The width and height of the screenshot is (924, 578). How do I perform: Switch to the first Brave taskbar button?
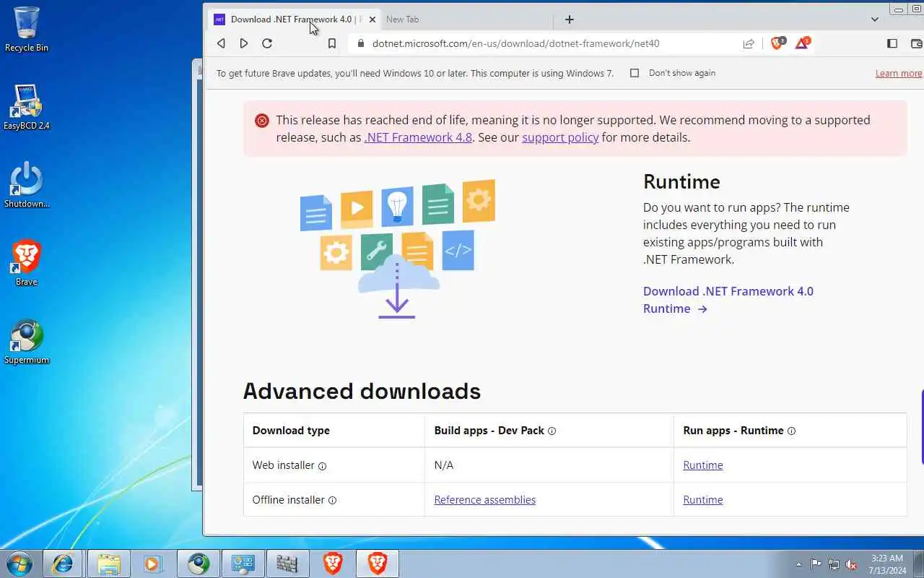333,564
